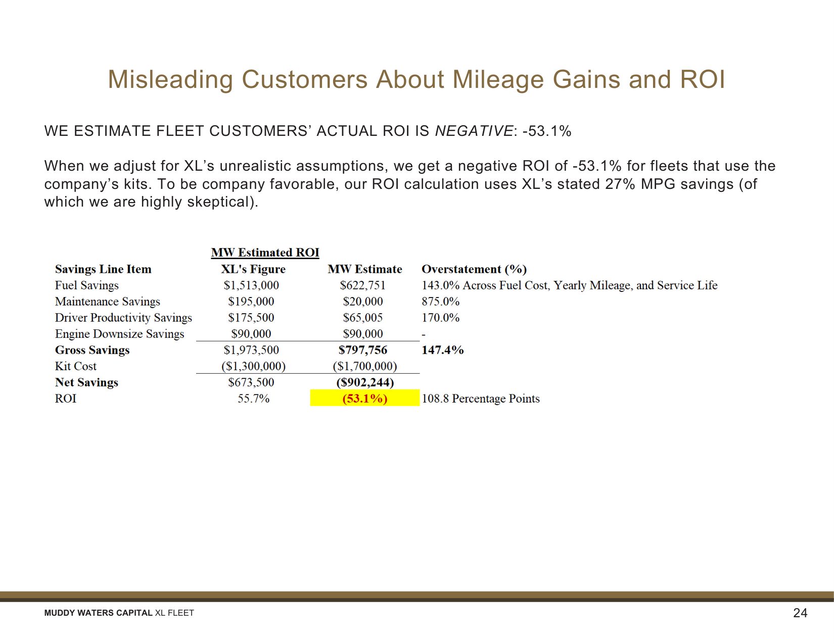Select the Driver Productivity Savings label
Image resolution: width=834 pixels, height=644 pixels.
(123, 318)
